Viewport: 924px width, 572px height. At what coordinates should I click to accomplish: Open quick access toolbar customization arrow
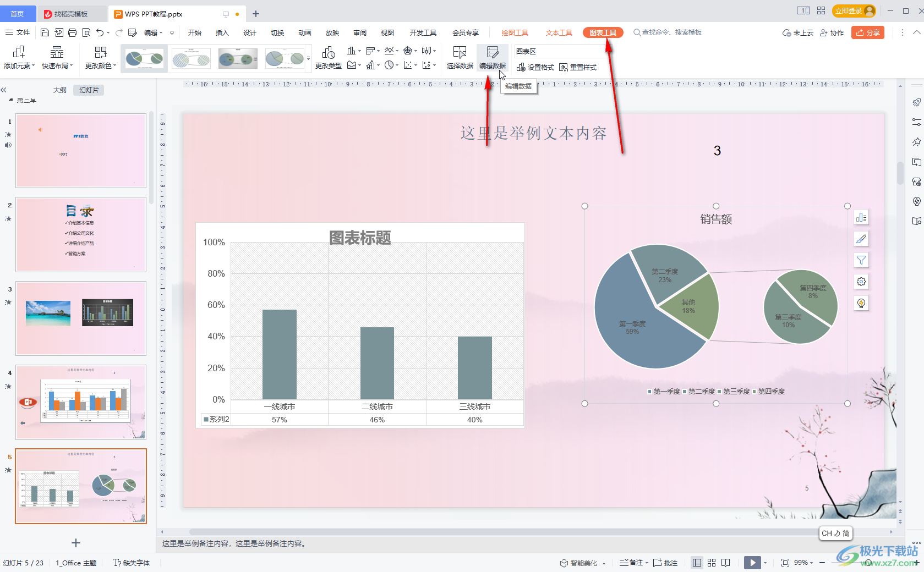click(172, 32)
